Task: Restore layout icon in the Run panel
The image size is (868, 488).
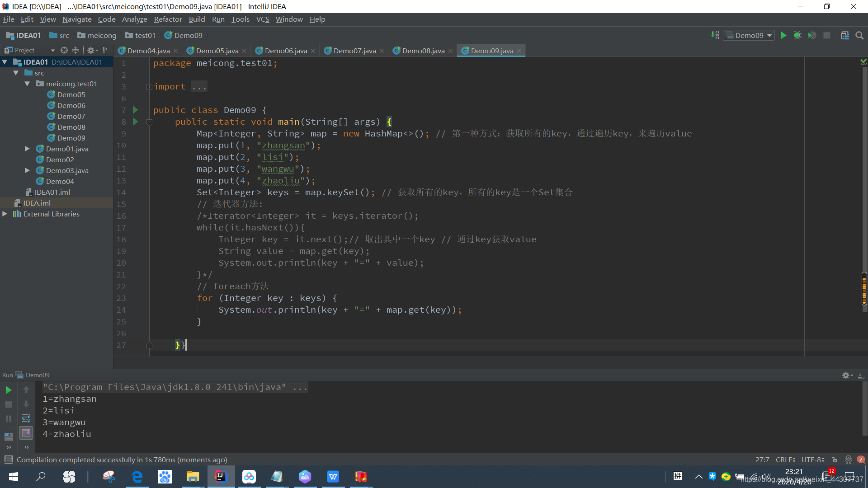Action: click(9, 436)
